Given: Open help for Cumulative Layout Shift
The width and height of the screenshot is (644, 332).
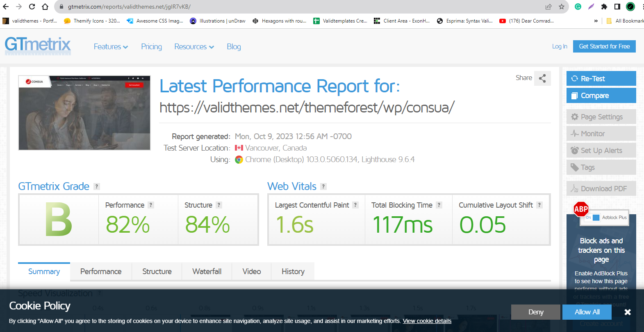Looking at the screenshot, I should pos(539,205).
